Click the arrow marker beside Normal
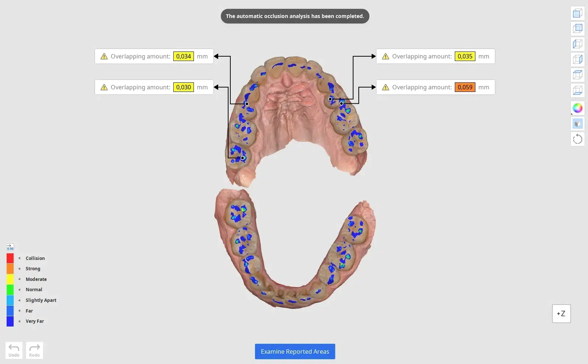 point(20,290)
